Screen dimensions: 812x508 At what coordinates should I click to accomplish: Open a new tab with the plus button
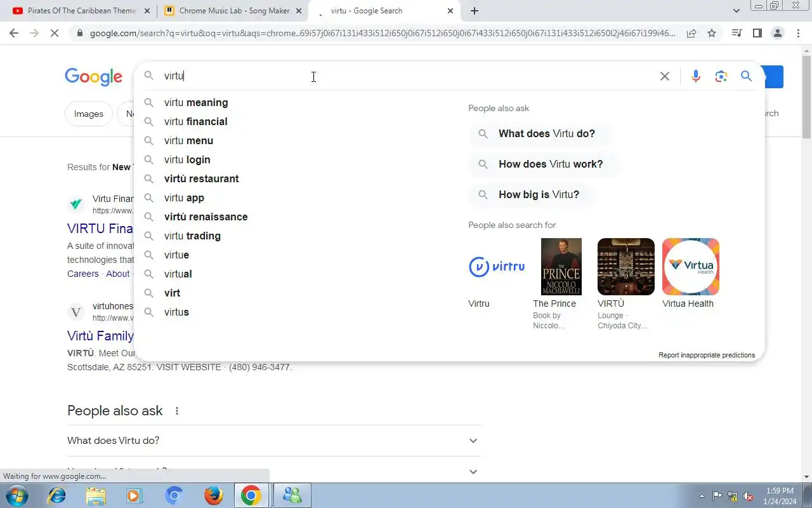click(475, 11)
